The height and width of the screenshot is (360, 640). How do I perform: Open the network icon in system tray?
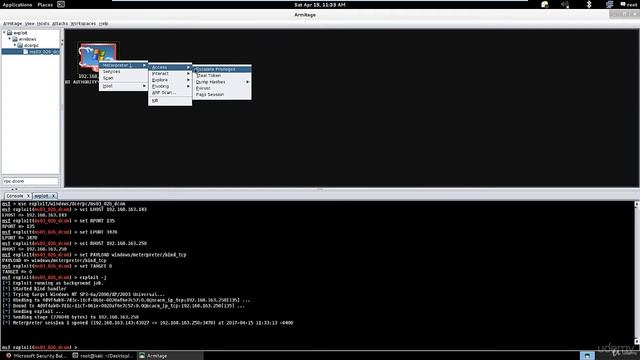click(609, 4)
